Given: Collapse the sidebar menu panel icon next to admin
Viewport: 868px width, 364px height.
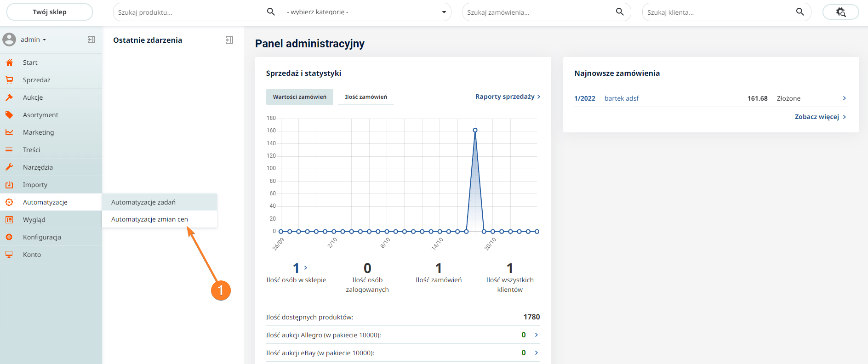Looking at the screenshot, I should (91, 40).
